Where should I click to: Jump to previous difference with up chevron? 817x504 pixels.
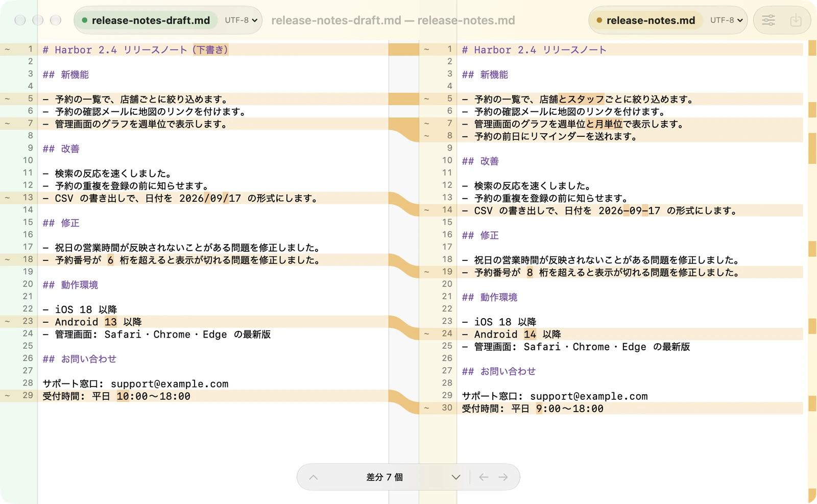point(314,477)
